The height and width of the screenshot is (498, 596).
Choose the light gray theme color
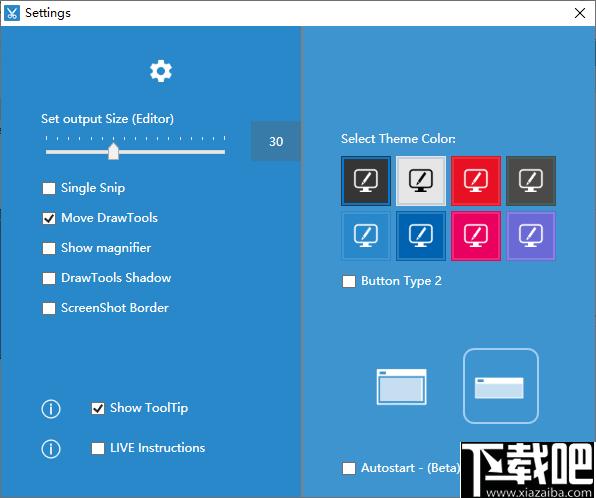coord(420,181)
